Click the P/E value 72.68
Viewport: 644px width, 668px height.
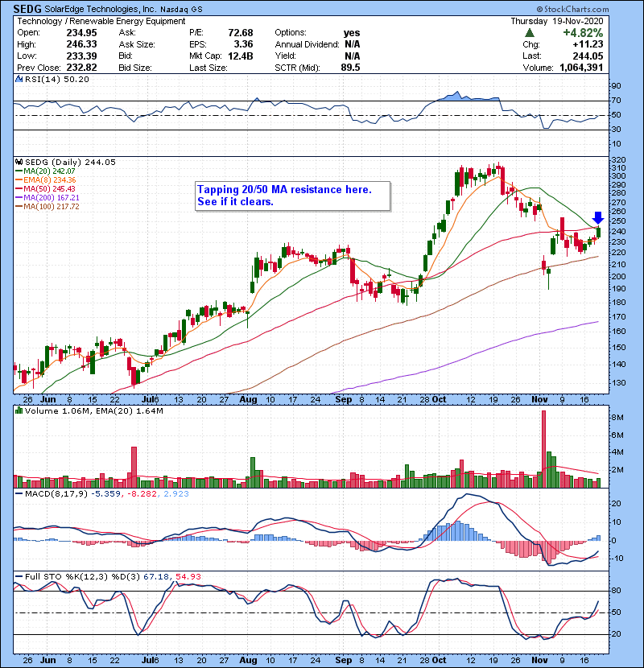point(241,33)
